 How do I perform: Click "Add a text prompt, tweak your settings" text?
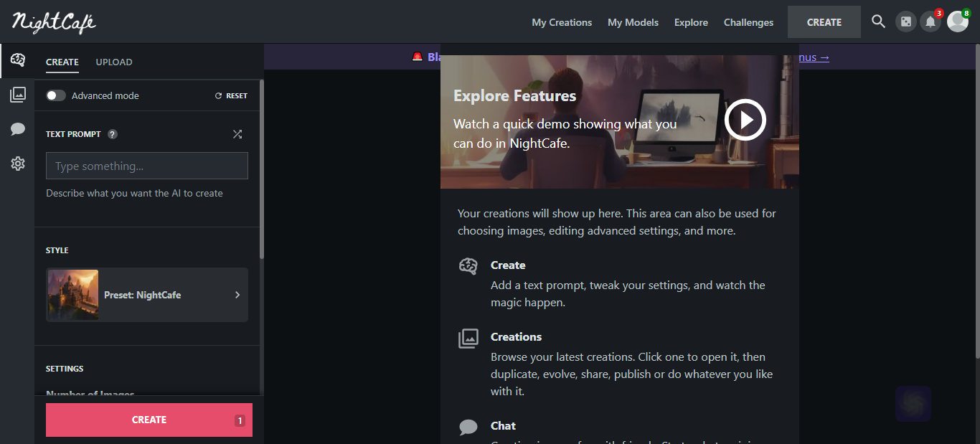(x=628, y=294)
